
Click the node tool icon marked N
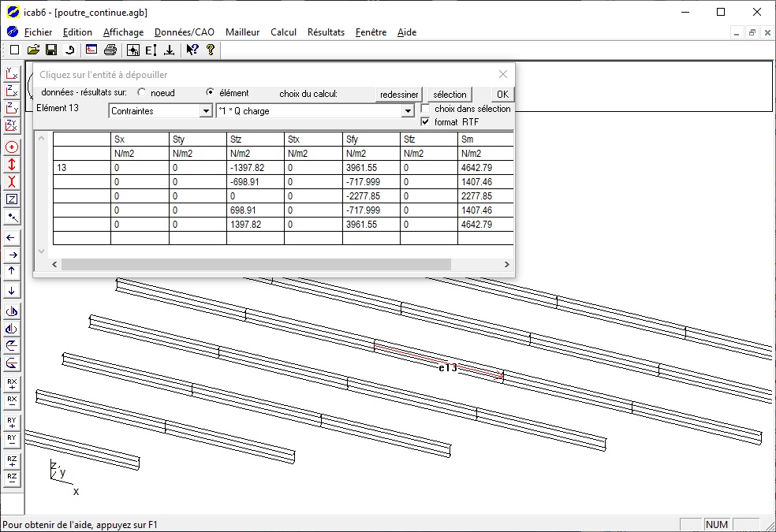click(132, 50)
